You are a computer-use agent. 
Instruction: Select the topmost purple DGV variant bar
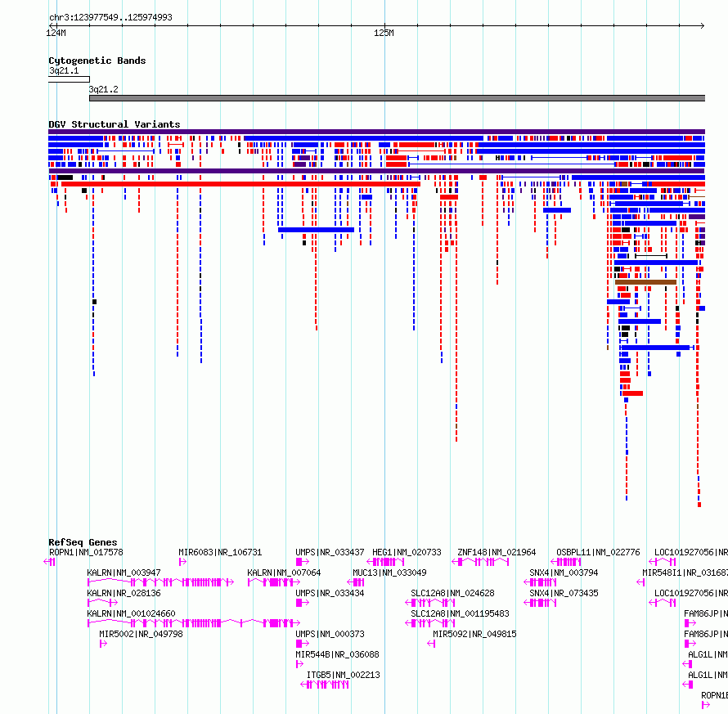click(376, 132)
